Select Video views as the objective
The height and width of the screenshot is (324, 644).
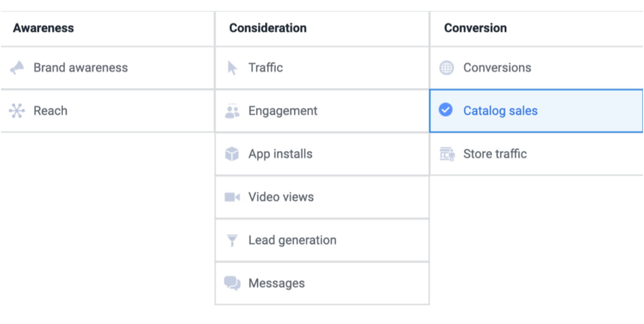click(281, 197)
